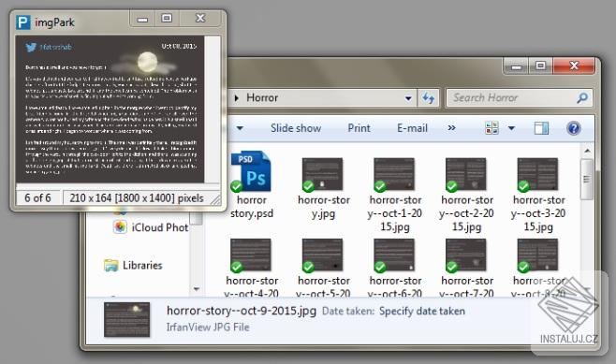Open the dropdown arrow left of Slide show
The image size is (616, 364).
(240, 128)
